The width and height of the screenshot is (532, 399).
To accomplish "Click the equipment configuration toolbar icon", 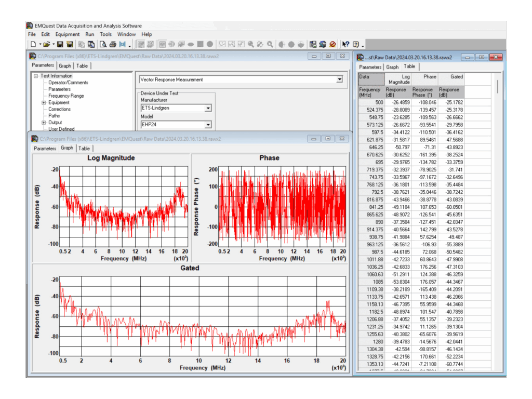I will [313, 44].
